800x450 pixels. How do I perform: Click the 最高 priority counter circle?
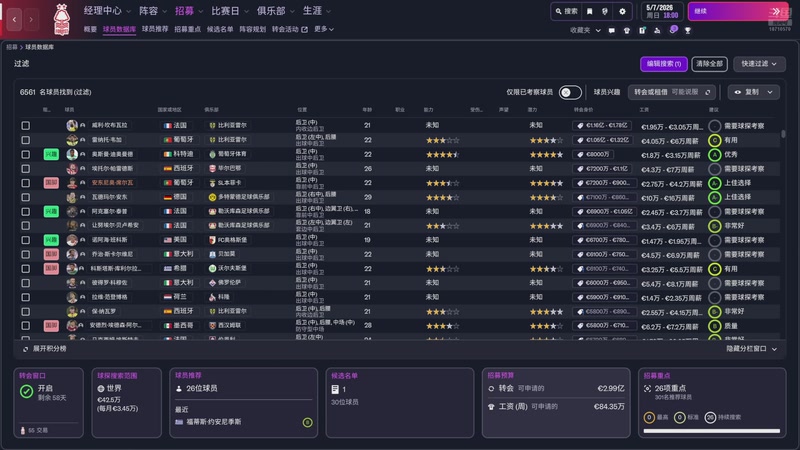point(649,417)
